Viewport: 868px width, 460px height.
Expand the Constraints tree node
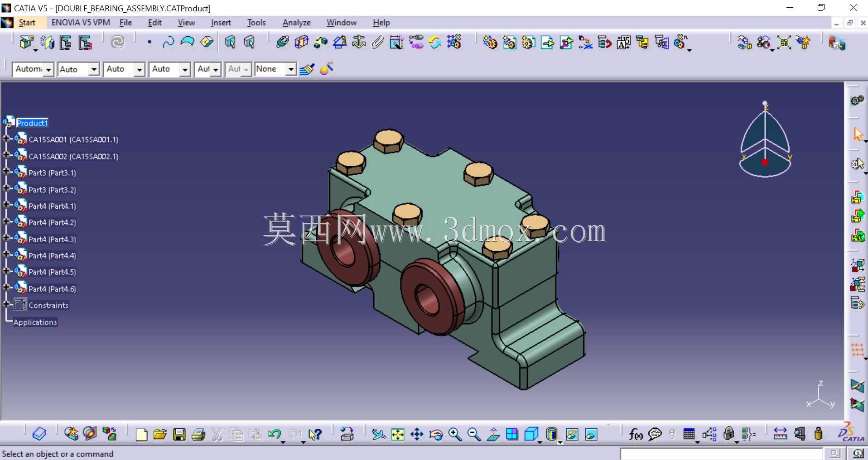click(x=7, y=304)
